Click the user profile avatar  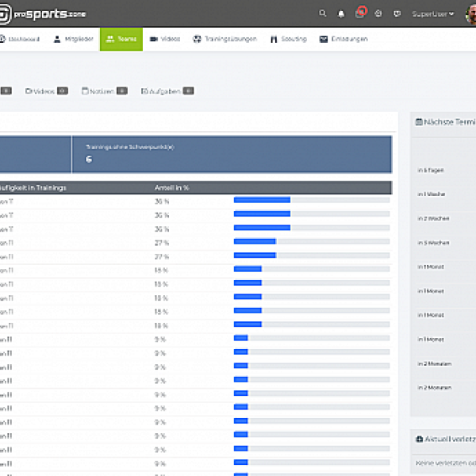pos(470,13)
